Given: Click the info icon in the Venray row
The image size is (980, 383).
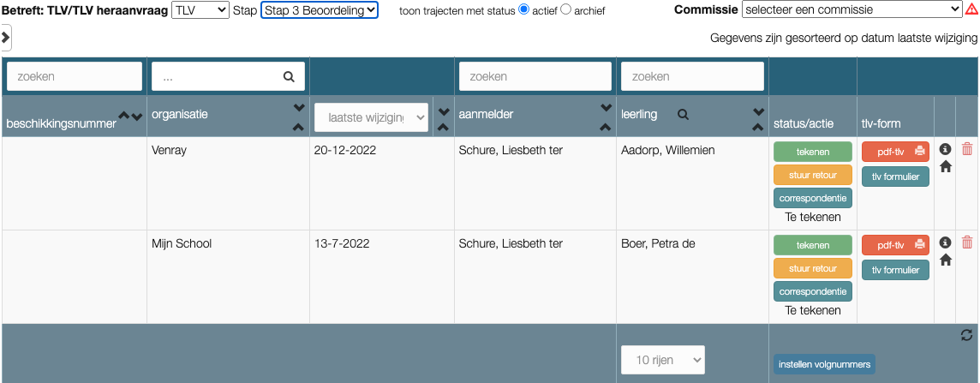Looking at the screenshot, I should click(x=946, y=149).
